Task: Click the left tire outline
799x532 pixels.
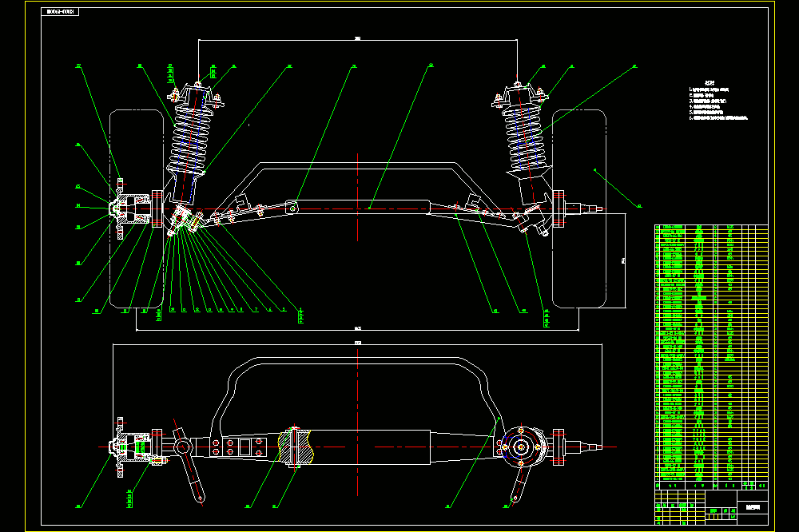Action: [137, 209]
